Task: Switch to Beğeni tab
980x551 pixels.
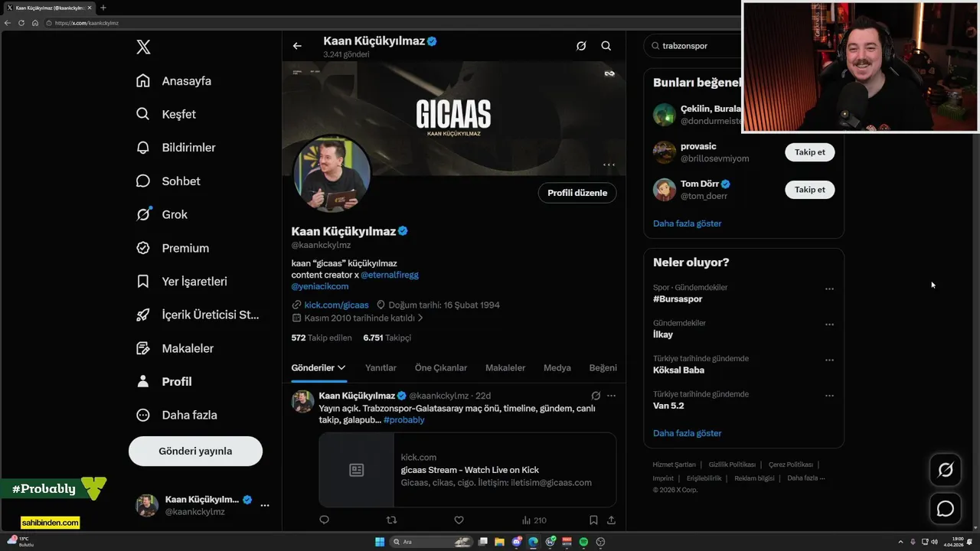Action: (603, 368)
